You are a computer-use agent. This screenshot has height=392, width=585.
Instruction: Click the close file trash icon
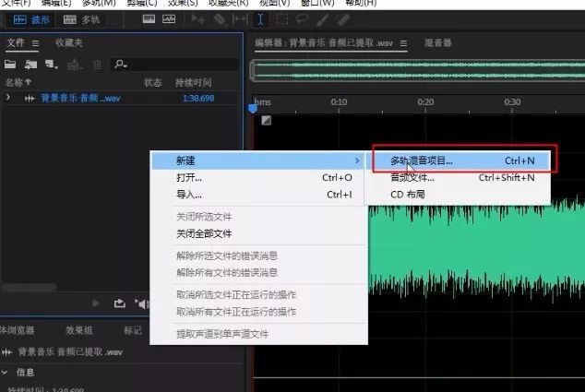[97, 65]
